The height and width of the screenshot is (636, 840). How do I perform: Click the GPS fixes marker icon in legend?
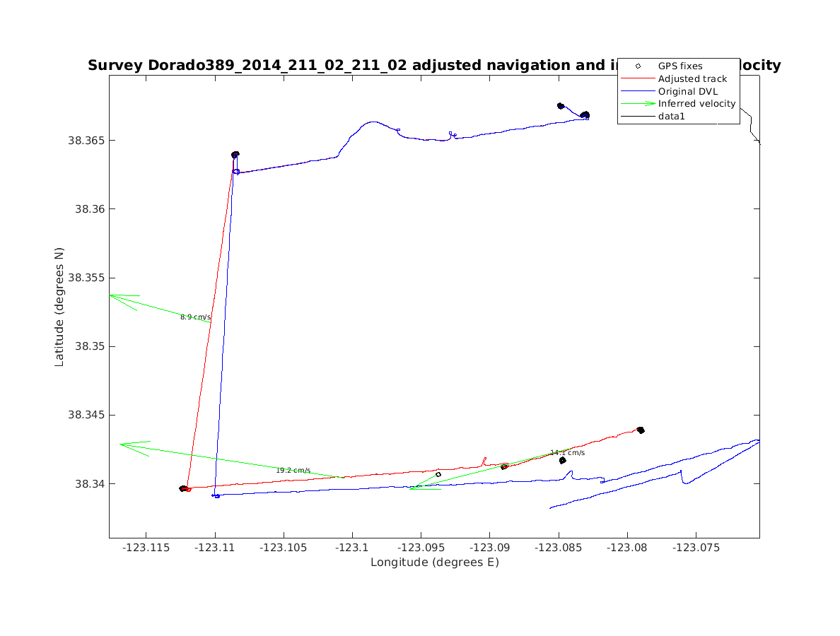pyautogui.click(x=638, y=66)
